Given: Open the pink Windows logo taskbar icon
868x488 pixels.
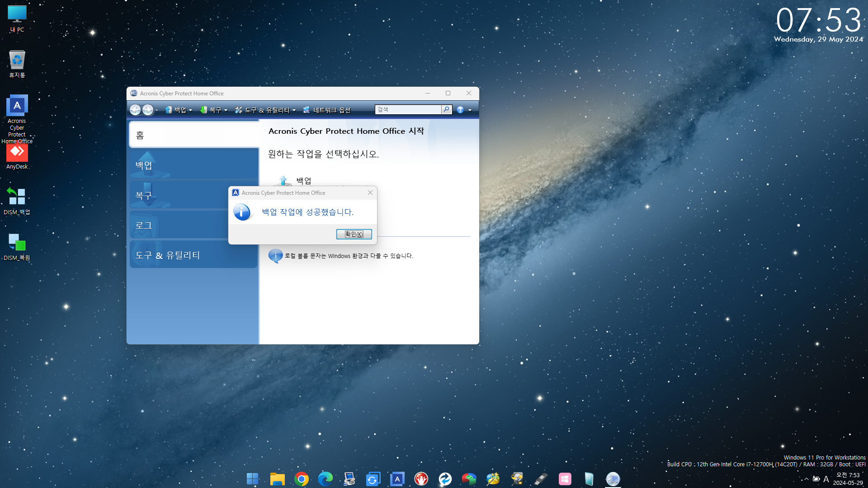Looking at the screenshot, I should tap(565, 479).
